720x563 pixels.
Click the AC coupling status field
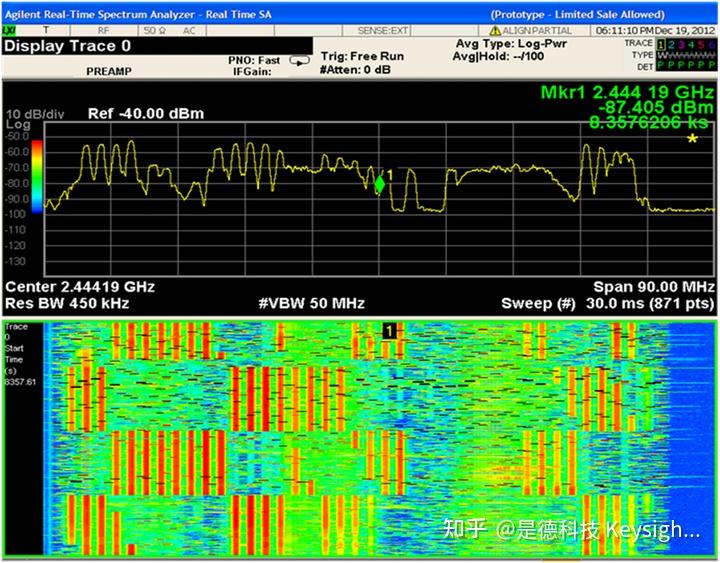189,31
